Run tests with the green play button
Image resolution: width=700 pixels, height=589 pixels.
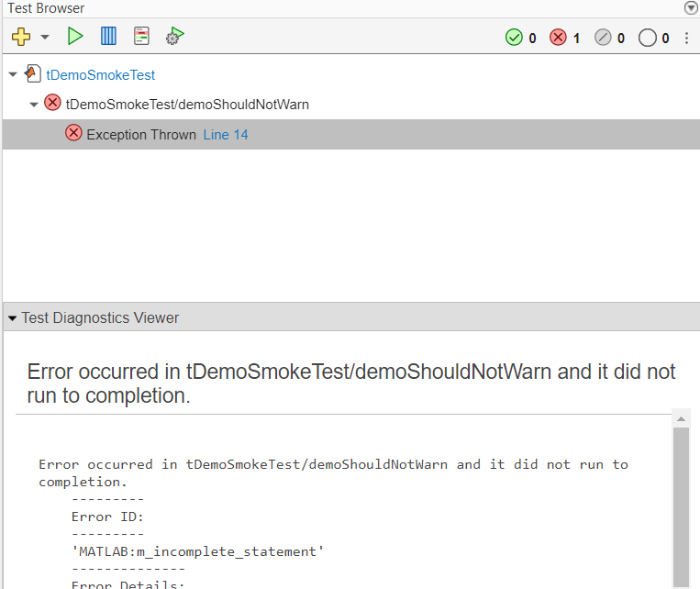(75, 37)
